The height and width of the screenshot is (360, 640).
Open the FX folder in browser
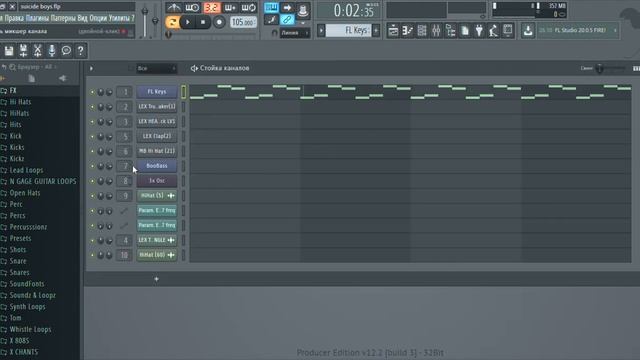click(13, 90)
